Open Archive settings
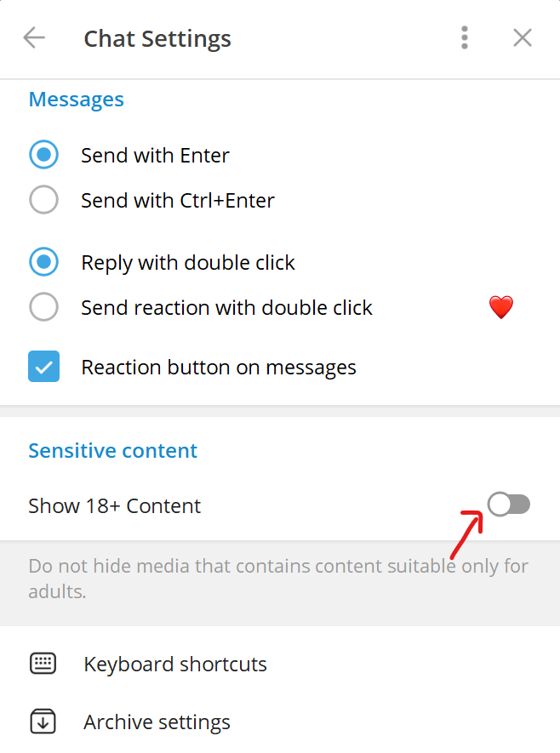 157,722
